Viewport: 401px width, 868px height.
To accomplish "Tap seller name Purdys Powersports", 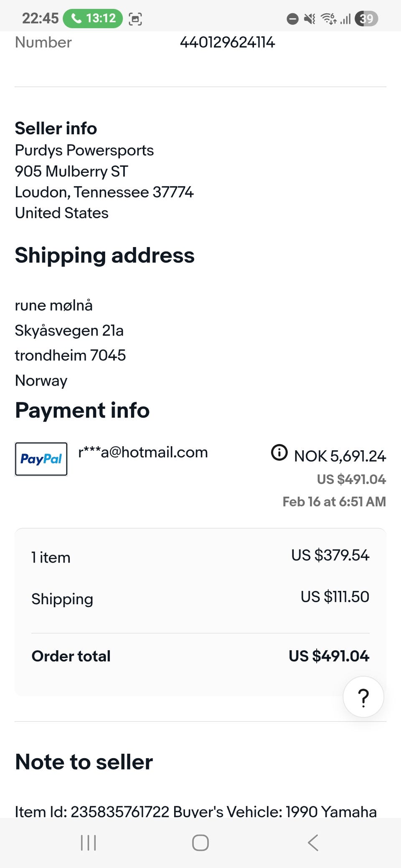I will click(84, 150).
